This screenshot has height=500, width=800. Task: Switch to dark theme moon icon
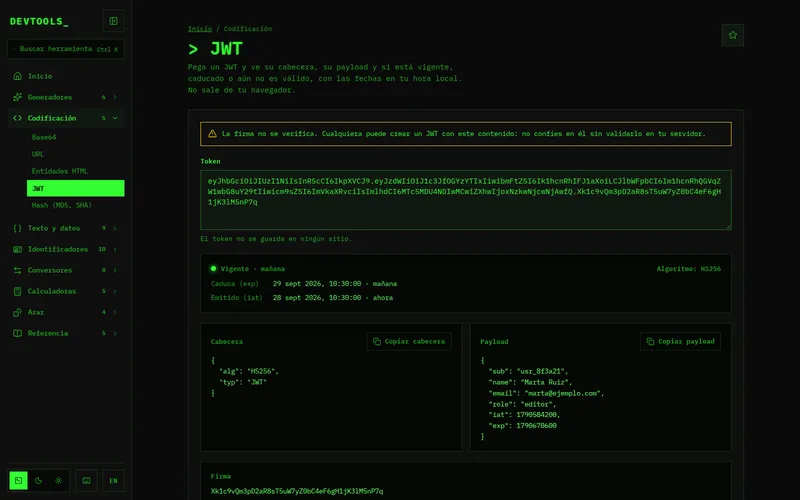coord(38,481)
